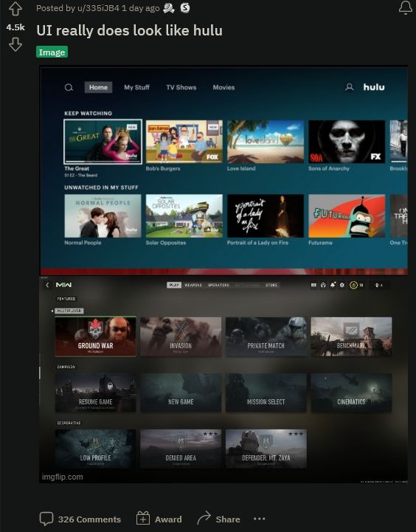Click the Hulu search magnifier icon

(x=69, y=88)
